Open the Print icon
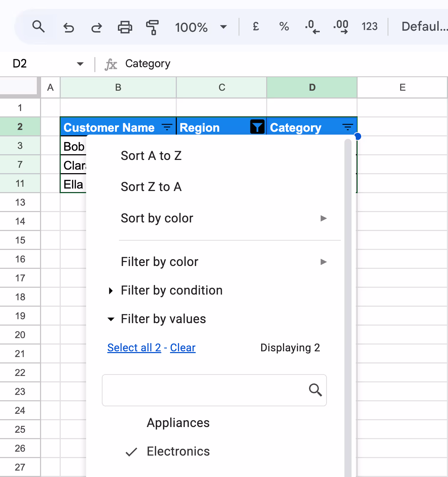Image resolution: width=448 pixels, height=477 pixels. (124, 26)
